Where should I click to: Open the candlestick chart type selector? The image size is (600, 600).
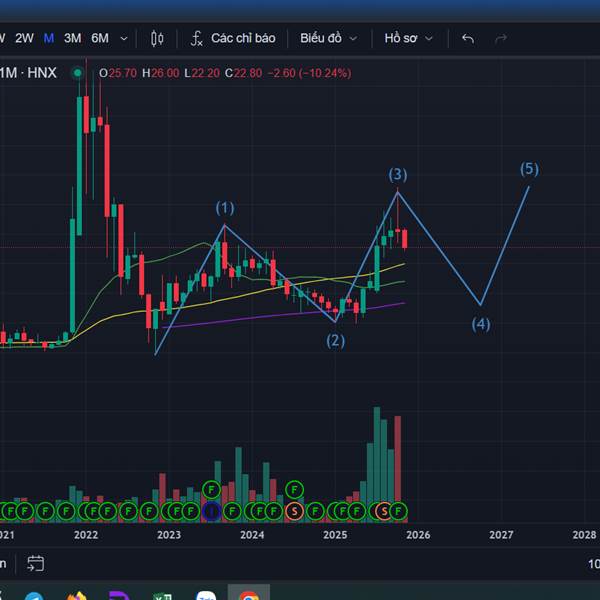coord(157,38)
